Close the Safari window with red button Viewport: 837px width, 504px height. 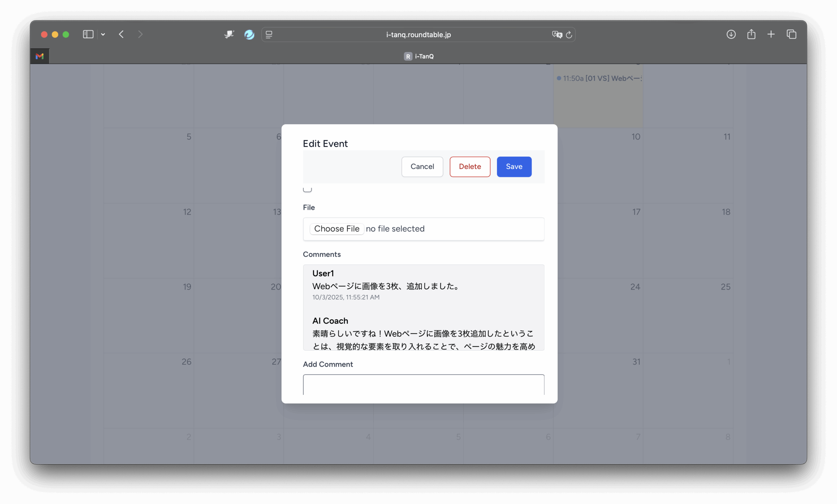[44, 34]
